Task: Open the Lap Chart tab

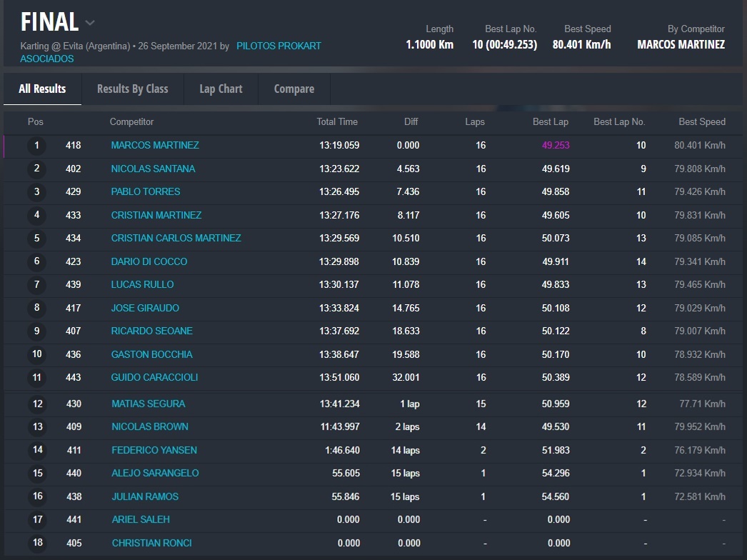Action: [221, 89]
